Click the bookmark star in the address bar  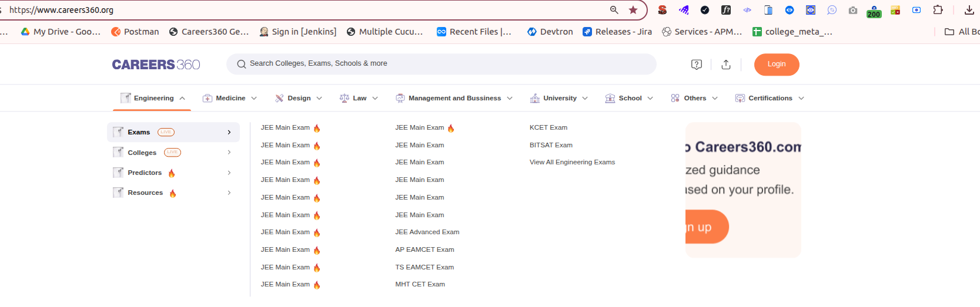coord(633,10)
